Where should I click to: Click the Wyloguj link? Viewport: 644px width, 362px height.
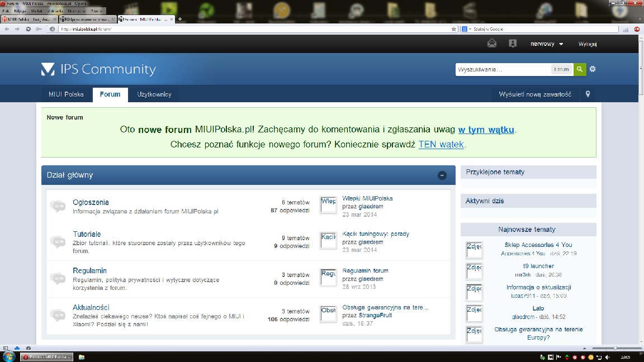(x=588, y=44)
